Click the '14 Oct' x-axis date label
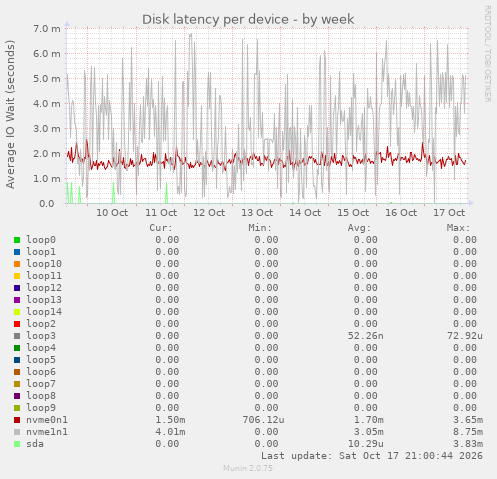 (x=305, y=213)
